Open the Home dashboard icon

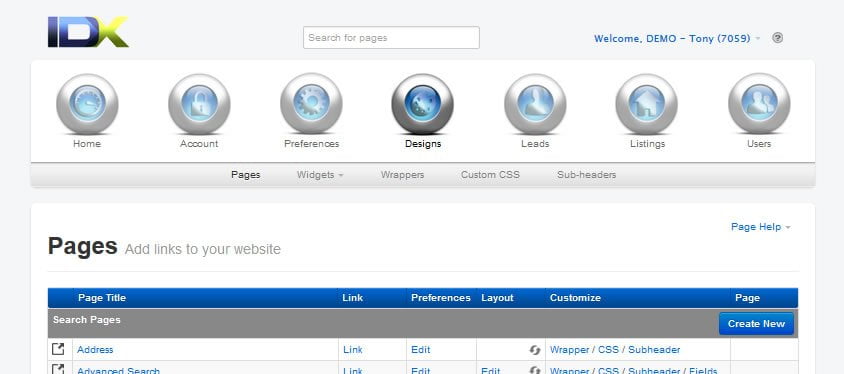pos(87,104)
